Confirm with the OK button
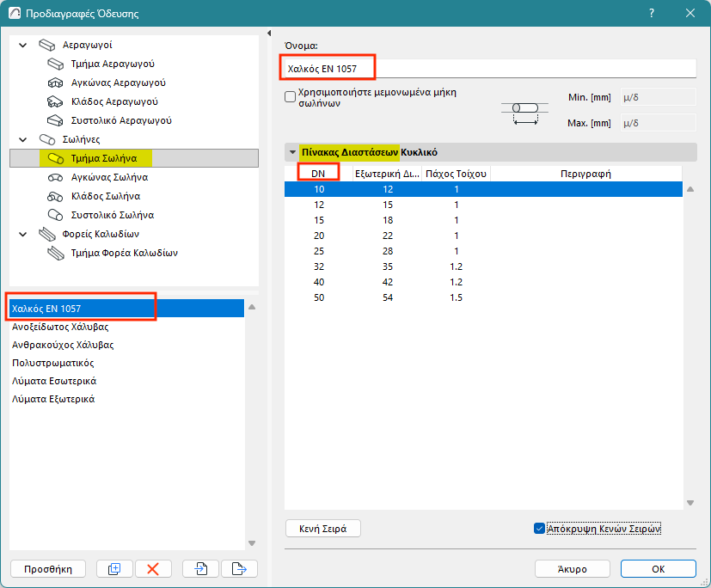 pos(658,568)
